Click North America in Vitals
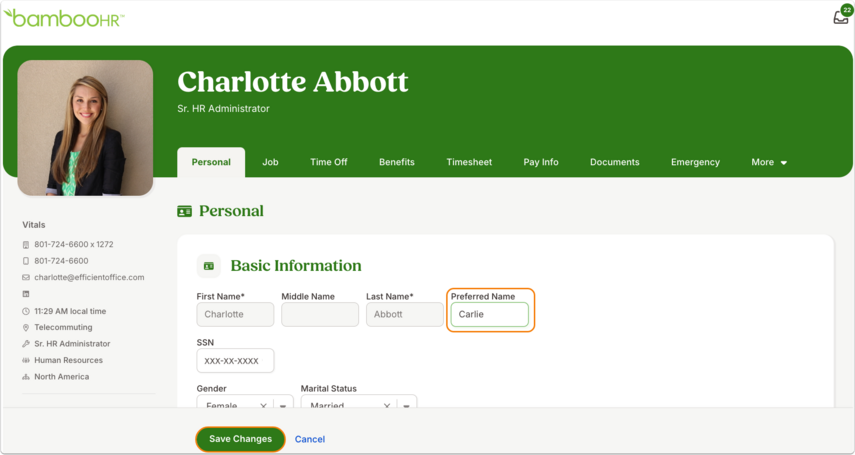The width and height of the screenshot is (855, 455). pos(62,376)
